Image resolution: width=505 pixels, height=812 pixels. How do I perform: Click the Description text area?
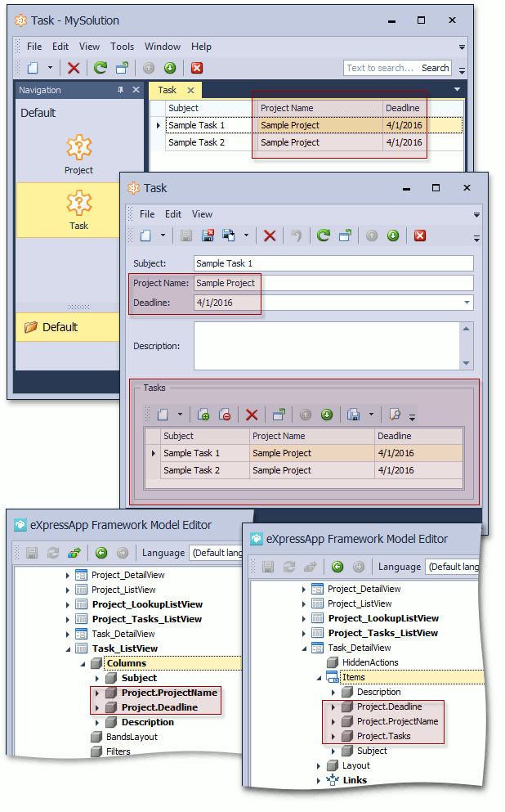pyautogui.click(x=327, y=346)
